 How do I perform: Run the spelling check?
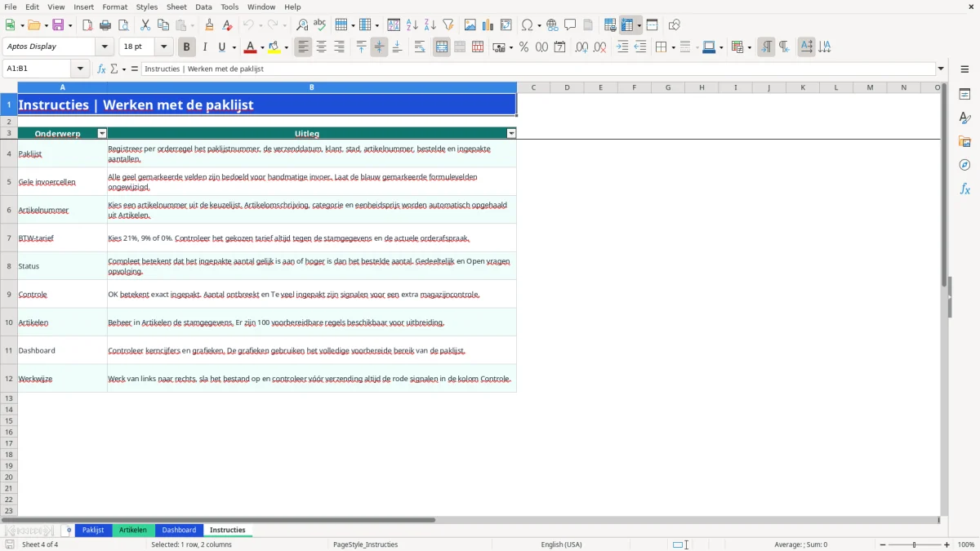click(x=320, y=25)
